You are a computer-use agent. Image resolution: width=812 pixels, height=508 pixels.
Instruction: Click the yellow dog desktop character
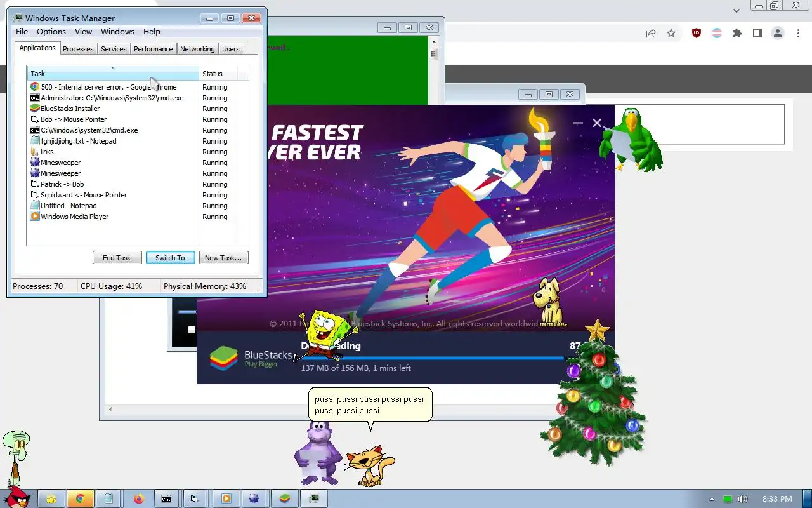point(549,303)
